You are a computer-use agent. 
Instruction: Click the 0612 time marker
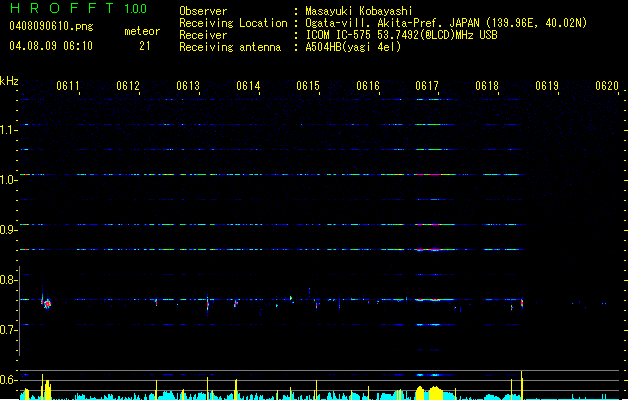[128, 86]
